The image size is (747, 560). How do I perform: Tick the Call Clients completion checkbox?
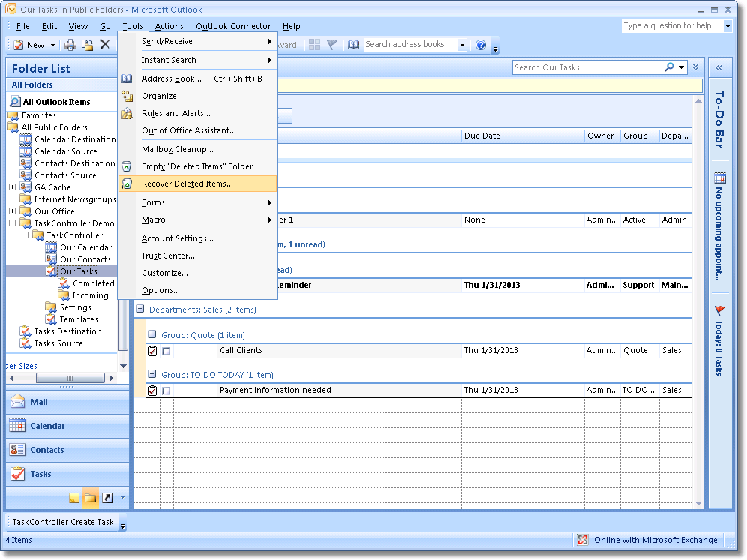pos(166,351)
